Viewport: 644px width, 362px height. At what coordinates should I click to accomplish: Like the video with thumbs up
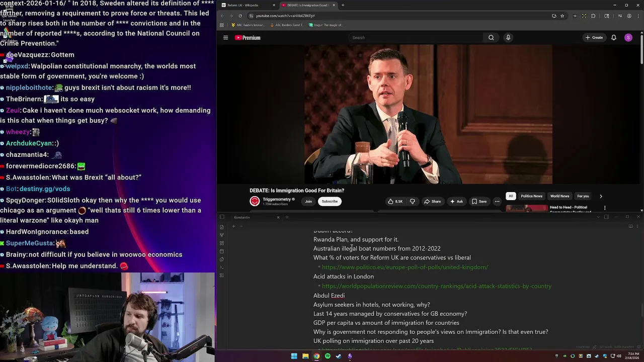tap(395, 201)
